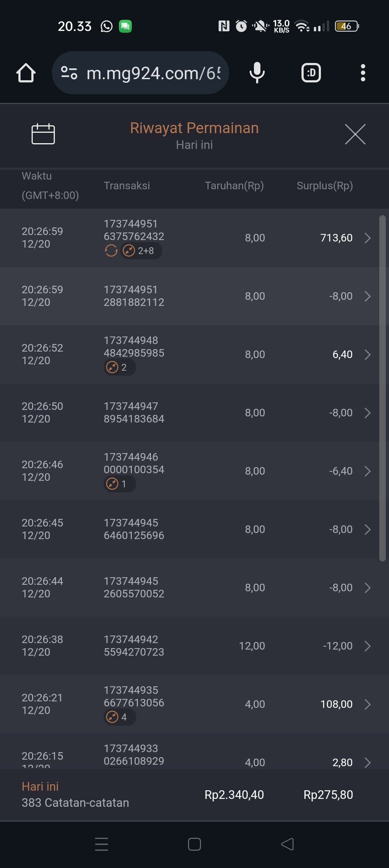Viewport: 389px width, 868px height.
Task: Close the Riwayat Permainan panel
Action: pyautogui.click(x=355, y=134)
